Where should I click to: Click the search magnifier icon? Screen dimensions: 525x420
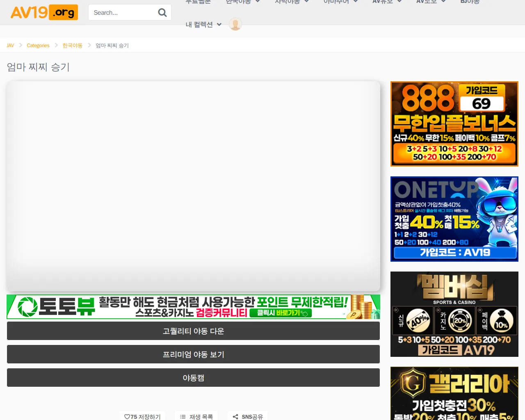162,13
